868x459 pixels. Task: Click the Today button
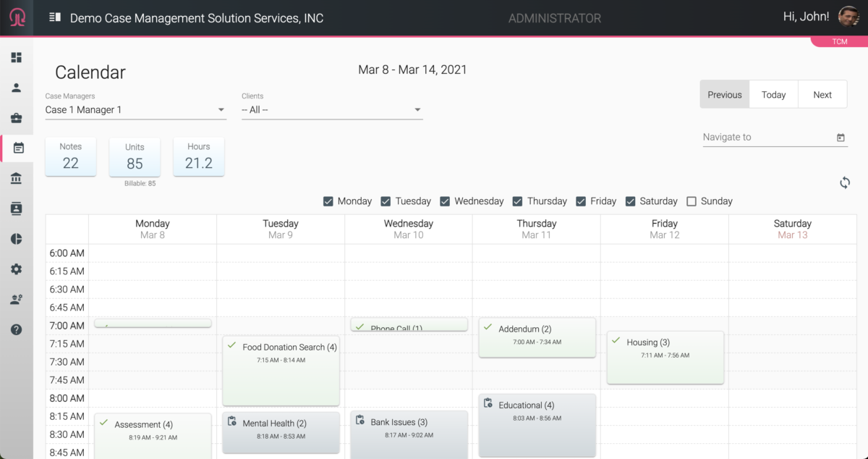[773, 95]
